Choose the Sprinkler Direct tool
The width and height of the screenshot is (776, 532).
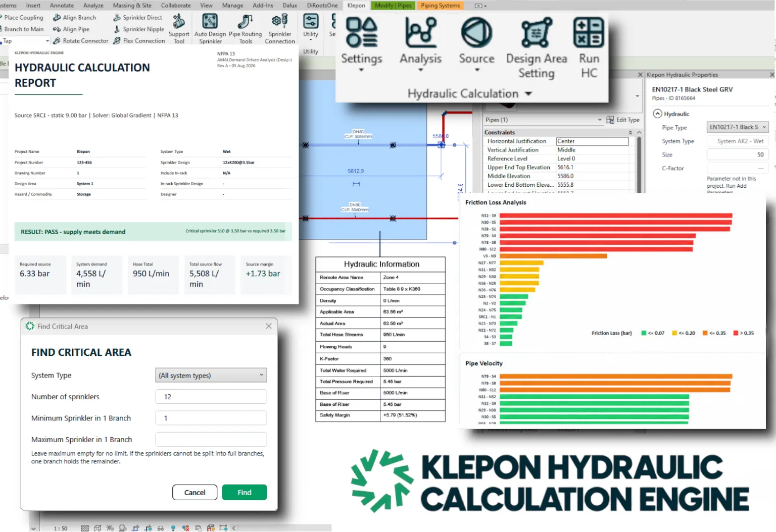pyautogui.click(x=137, y=18)
